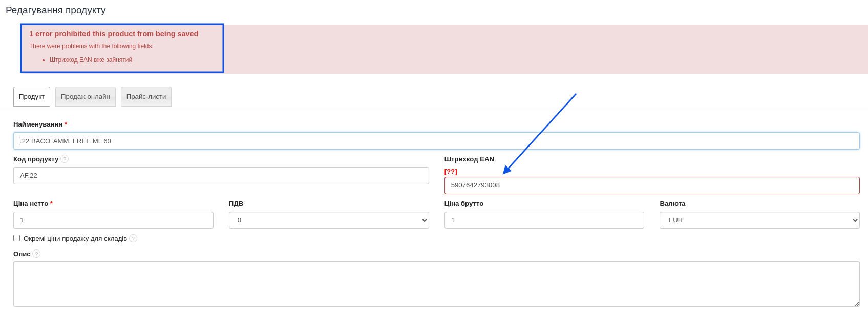Focus the Ціна брутто input
Image resolution: width=868 pixels, height=313 pixels.
point(544,220)
